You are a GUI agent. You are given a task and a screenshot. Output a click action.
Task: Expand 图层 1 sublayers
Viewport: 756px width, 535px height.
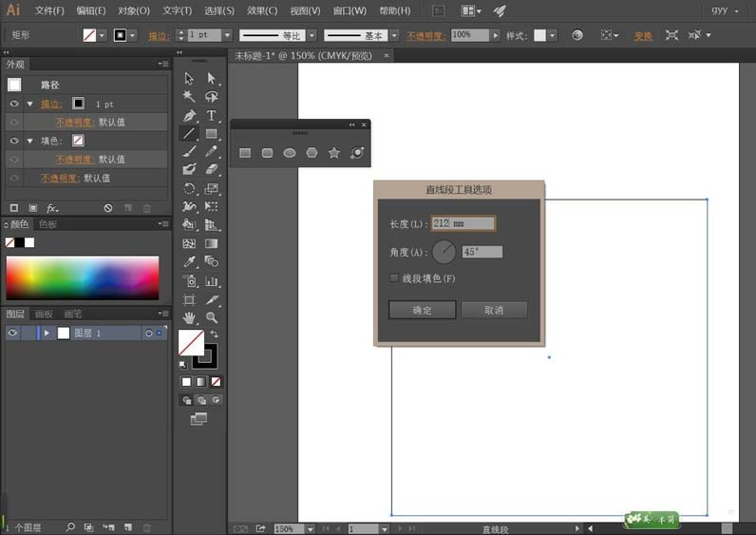(47, 333)
